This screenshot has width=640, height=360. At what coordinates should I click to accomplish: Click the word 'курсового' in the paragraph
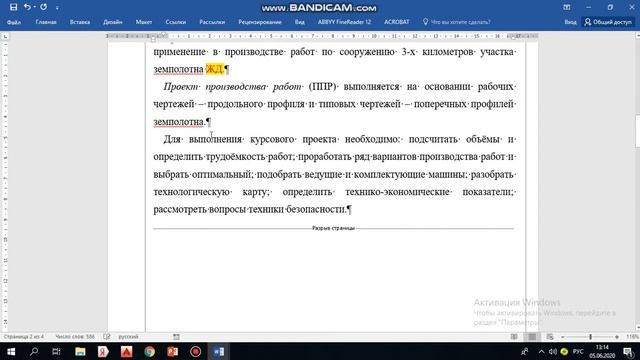point(272,139)
